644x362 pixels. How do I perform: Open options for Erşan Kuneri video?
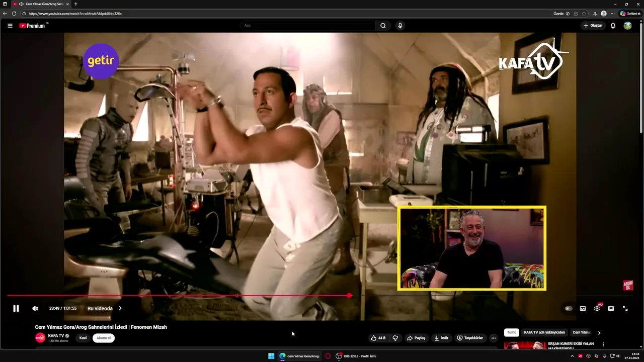[x=603, y=344]
